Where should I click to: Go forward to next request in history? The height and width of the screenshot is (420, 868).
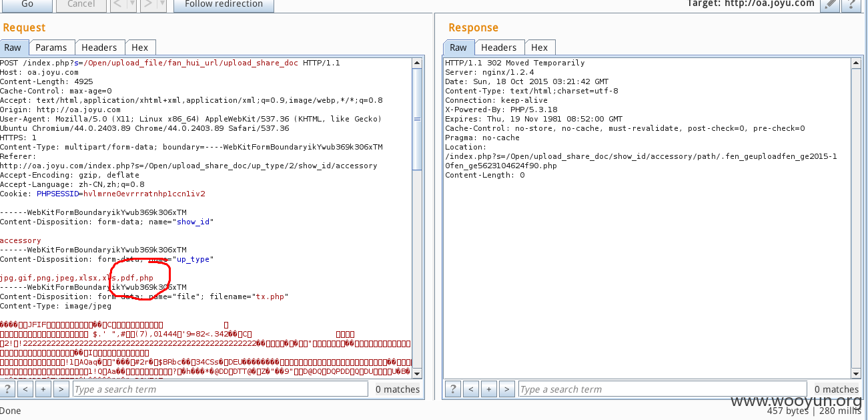coord(147,4)
